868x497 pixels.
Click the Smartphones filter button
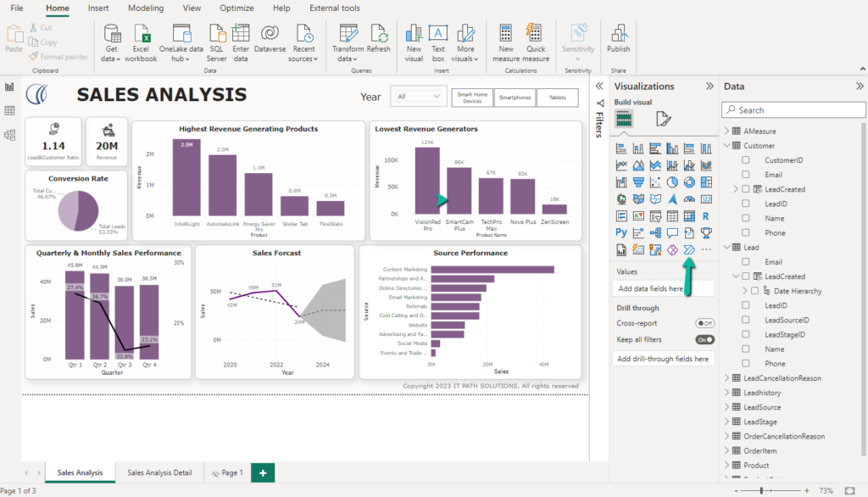(x=515, y=98)
